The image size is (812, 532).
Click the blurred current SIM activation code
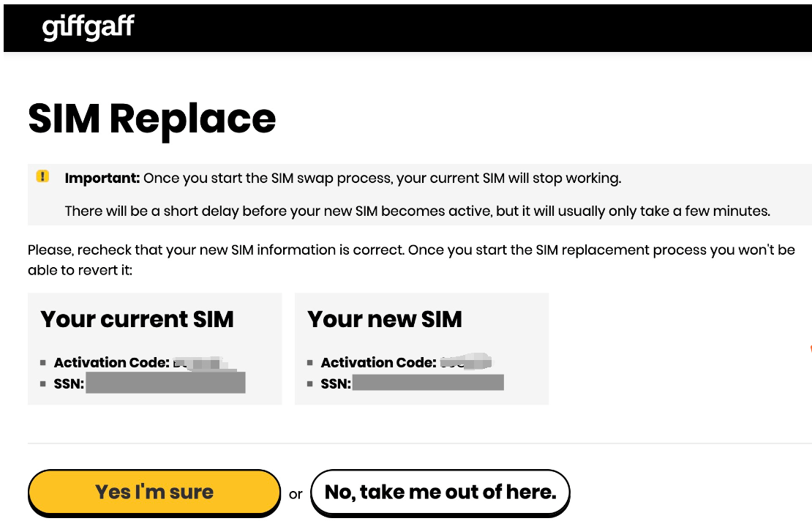click(x=199, y=361)
